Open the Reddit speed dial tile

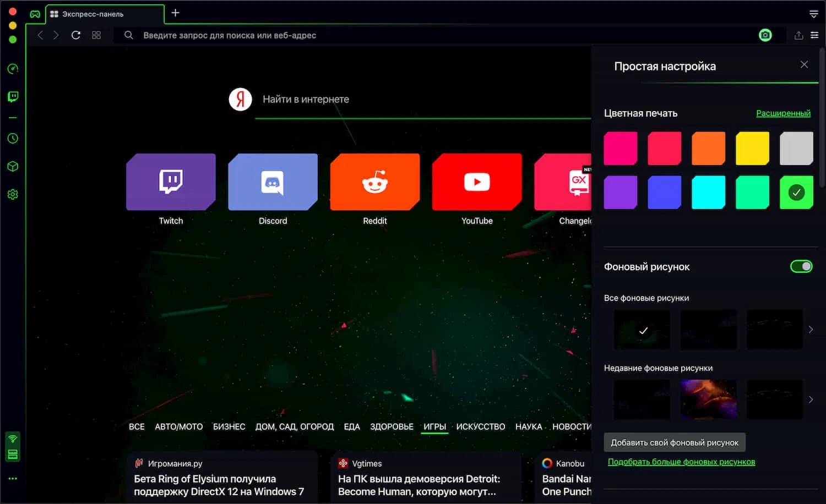pos(375,182)
